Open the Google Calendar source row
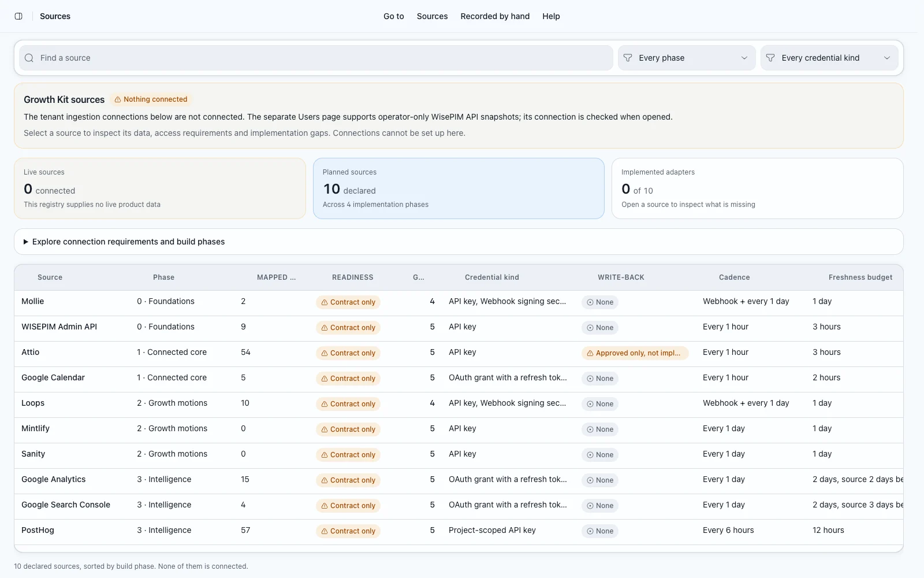This screenshot has width=924, height=578. 459,379
